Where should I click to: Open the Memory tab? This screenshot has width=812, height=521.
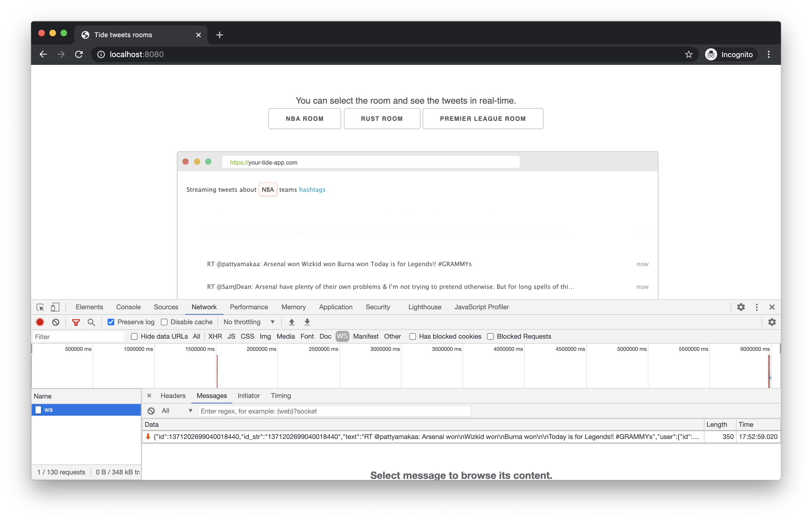[x=293, y=307]
